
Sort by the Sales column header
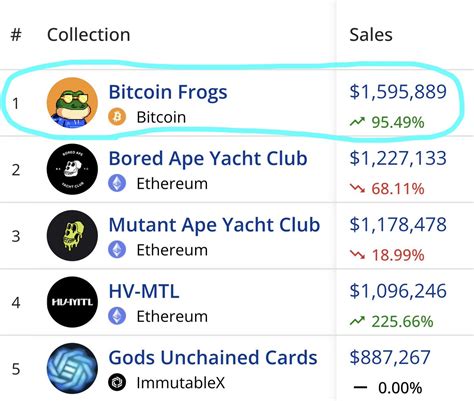pyautogui.click(x=371, y=35)
